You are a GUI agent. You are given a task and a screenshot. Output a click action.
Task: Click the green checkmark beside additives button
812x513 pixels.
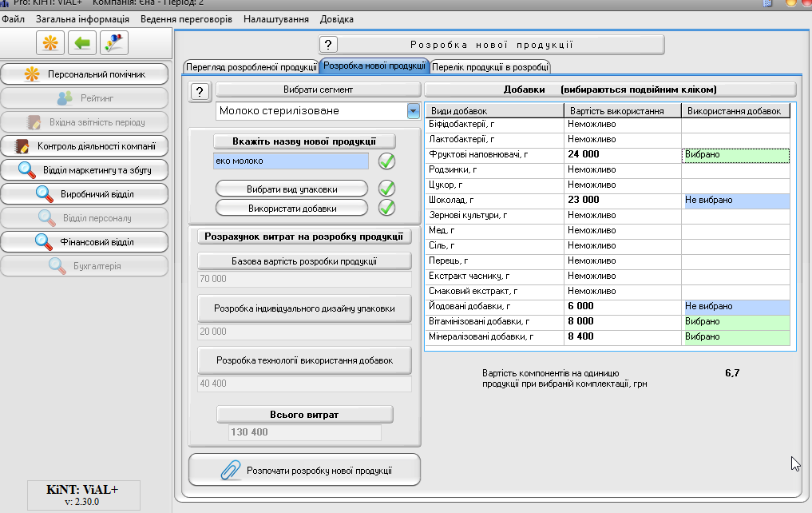[x=386, y=208]
